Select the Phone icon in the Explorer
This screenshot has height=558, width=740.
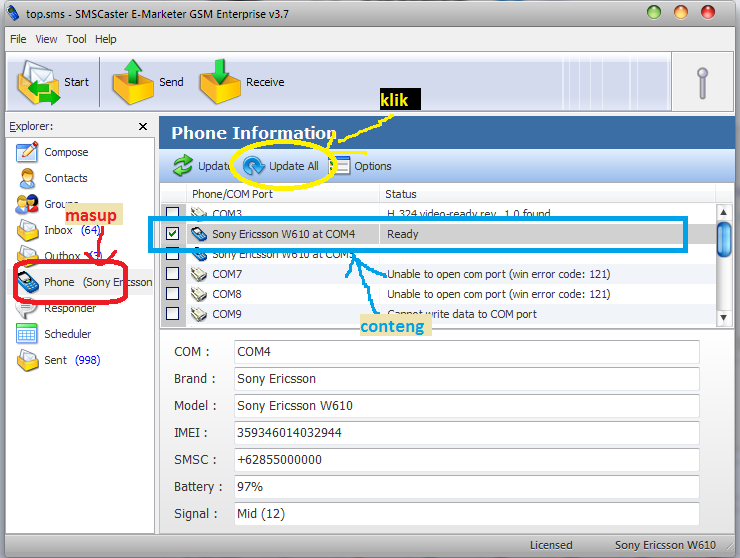coord(28,282)
